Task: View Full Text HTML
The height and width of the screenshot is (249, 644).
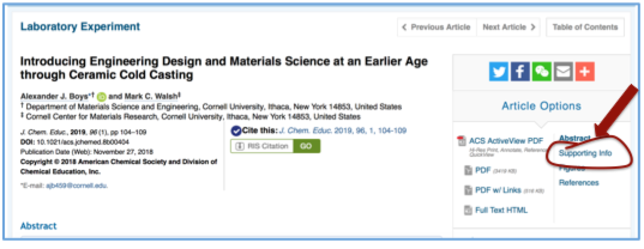Action: pos(501,210)
